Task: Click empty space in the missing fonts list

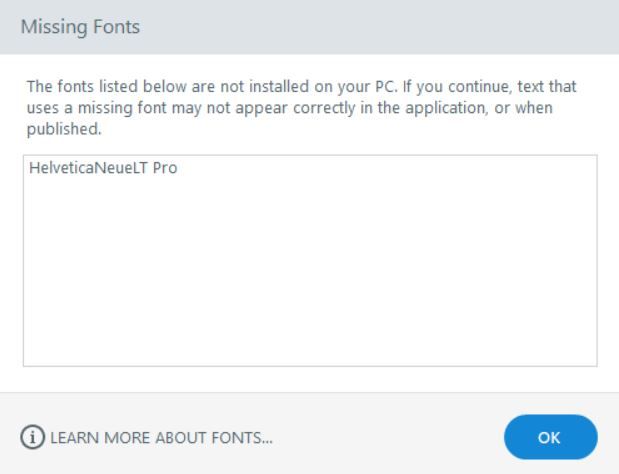Action: click(310, 270)
